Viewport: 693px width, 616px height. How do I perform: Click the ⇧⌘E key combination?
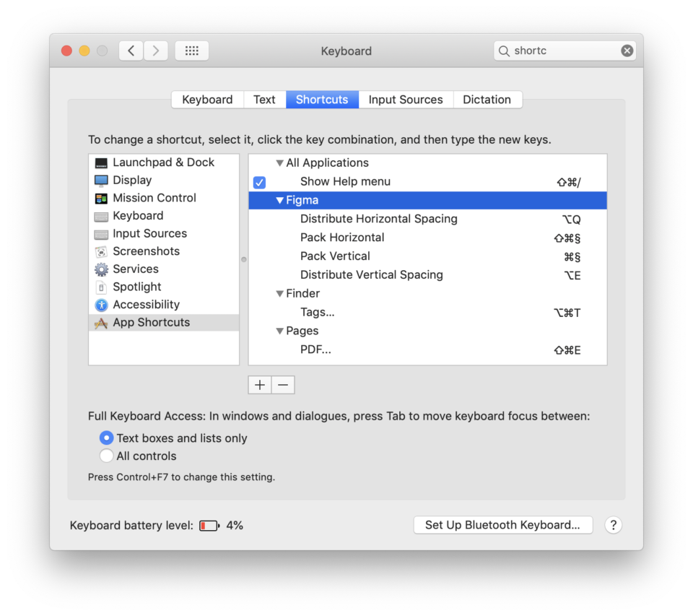click(x=567, y=350)
